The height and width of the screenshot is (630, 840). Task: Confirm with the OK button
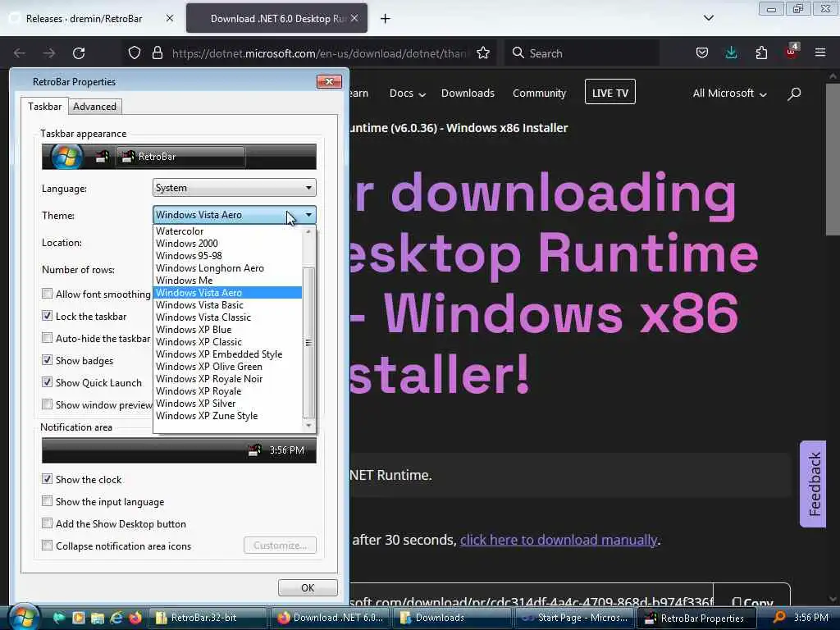pos(308,587)
